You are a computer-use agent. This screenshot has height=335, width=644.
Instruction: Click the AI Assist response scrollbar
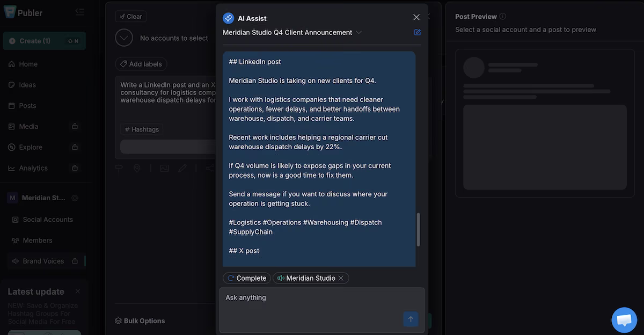tap(419, 230)
